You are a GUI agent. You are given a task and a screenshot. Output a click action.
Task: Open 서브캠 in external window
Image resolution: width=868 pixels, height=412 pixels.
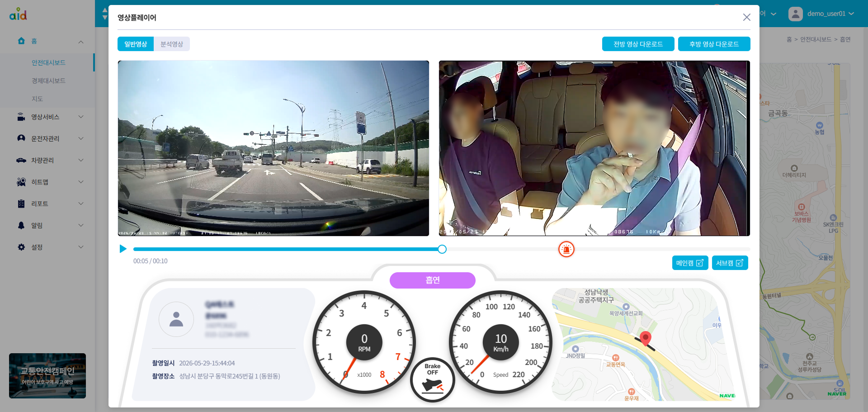pos(730,263)
